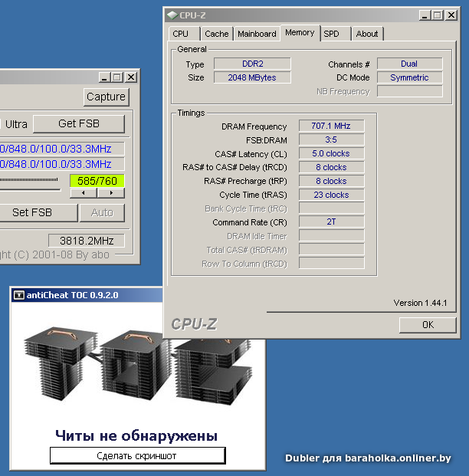Click the empty DRAM Idle Timer field
The height and width of the screenshot is (476, 469).
click(332, 235)
